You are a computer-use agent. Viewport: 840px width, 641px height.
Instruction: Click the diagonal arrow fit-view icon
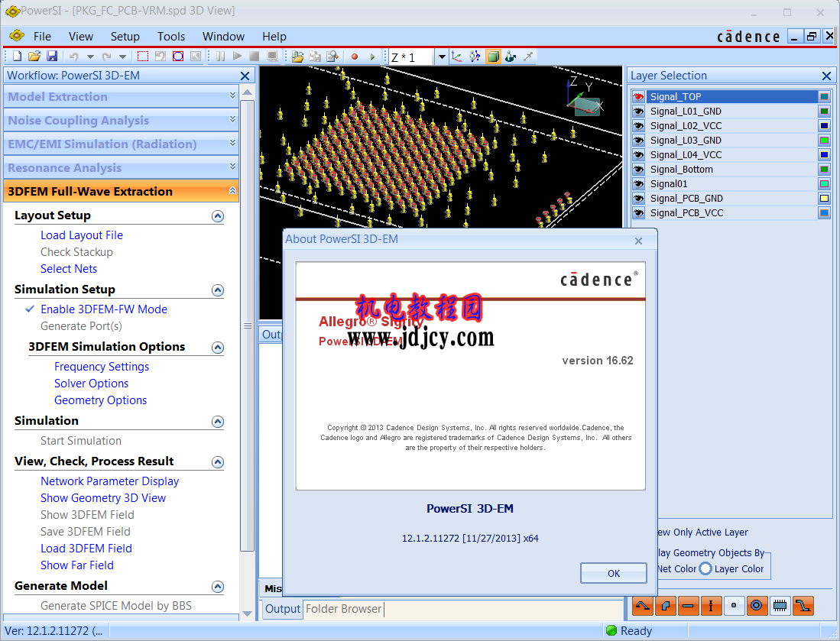tap(528, 57)
